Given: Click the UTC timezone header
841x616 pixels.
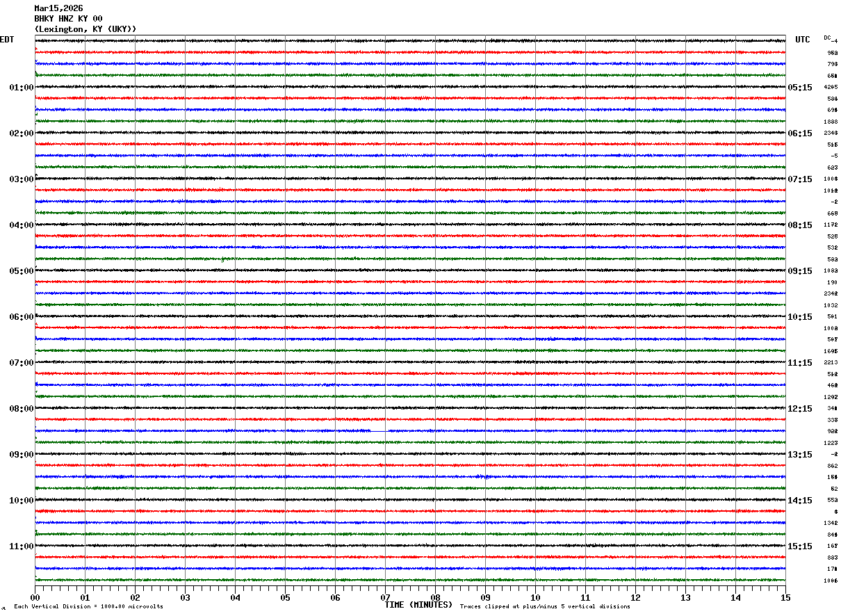Looking at the screenshot, I should [x=803, y=40].
